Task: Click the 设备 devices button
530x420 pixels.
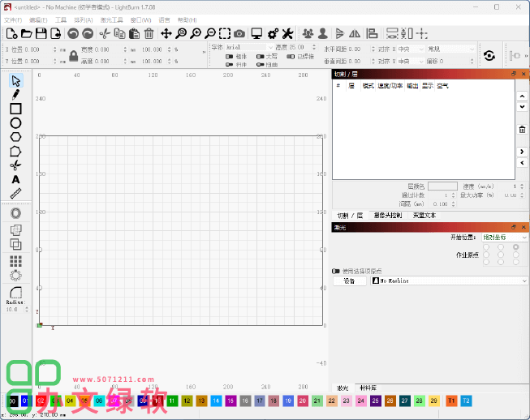Action: pos(350,281)
